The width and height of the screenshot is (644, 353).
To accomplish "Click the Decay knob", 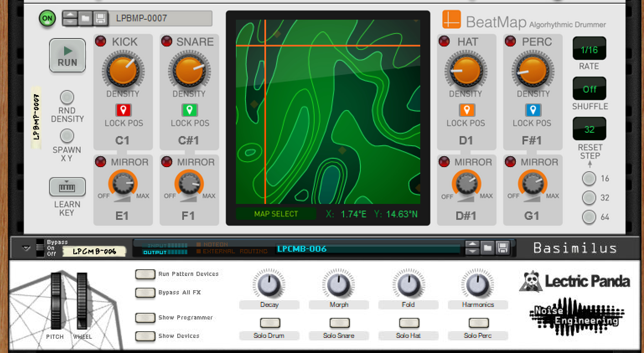I will (269, 284).
